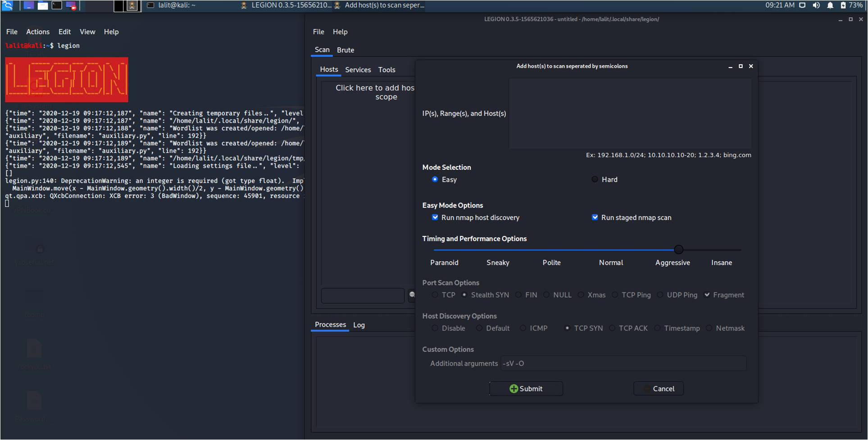Image resolution: width=868 pixels, height=440 pixels.
Task: Cancel the add hosts dialog
Action: pos(659,389)
